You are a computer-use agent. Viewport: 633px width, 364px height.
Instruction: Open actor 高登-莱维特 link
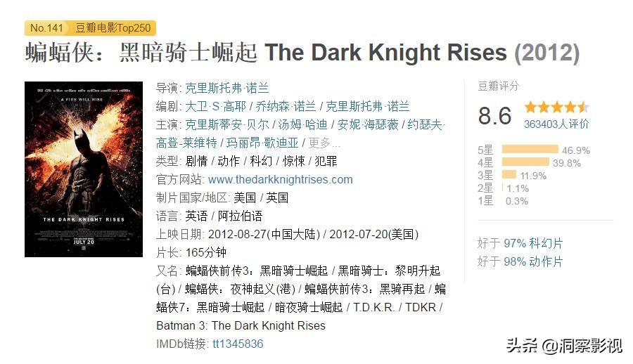tap(186, 143)
